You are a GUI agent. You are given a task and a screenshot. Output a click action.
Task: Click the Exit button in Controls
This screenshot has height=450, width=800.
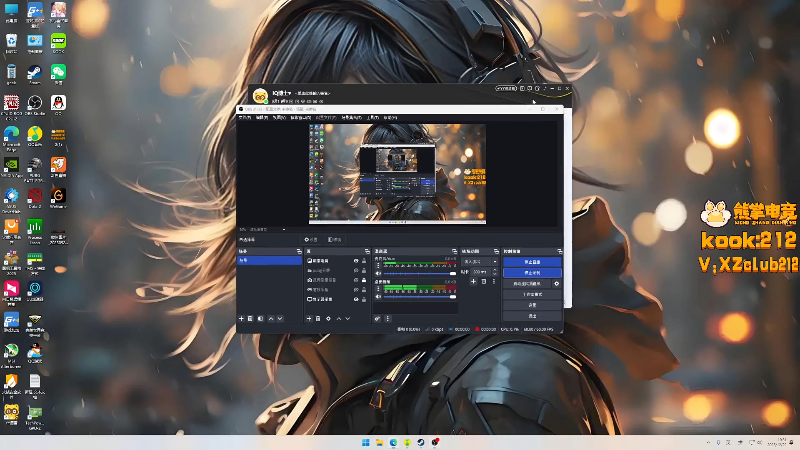[x=532, y=316]
